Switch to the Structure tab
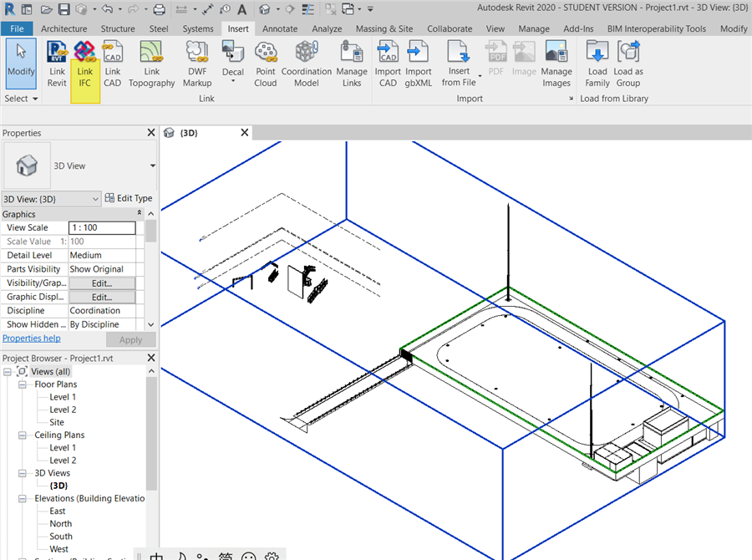Viewport: 752px width, 560px height. (x=118, y=28)
